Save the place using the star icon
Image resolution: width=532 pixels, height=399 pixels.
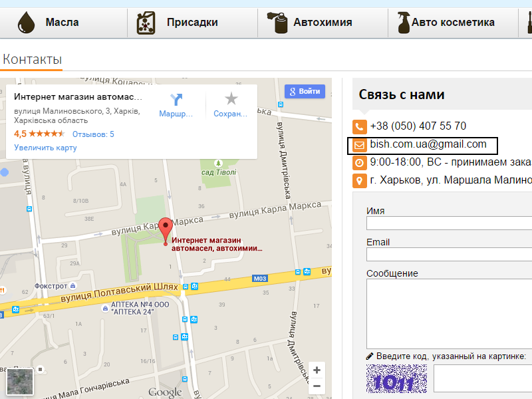[x=231, y=100]
